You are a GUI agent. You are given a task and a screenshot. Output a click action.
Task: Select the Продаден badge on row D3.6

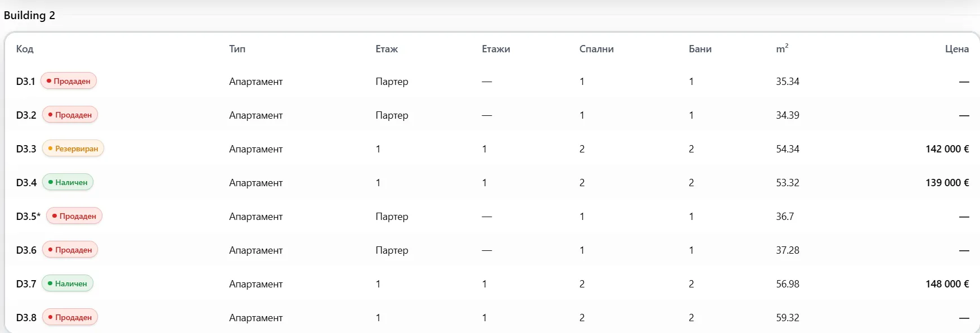point(70,250)
